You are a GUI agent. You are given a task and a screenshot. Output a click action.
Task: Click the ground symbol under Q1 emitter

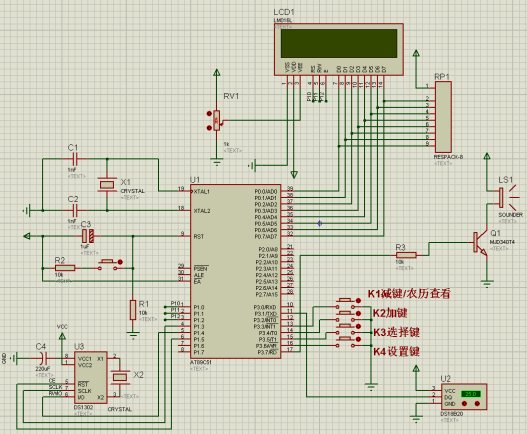pyautogui.click(x=487, y=284)
